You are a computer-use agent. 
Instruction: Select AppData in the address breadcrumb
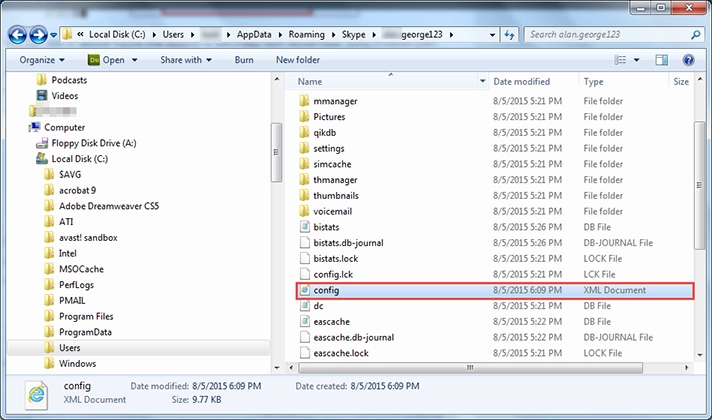(254, 35)
